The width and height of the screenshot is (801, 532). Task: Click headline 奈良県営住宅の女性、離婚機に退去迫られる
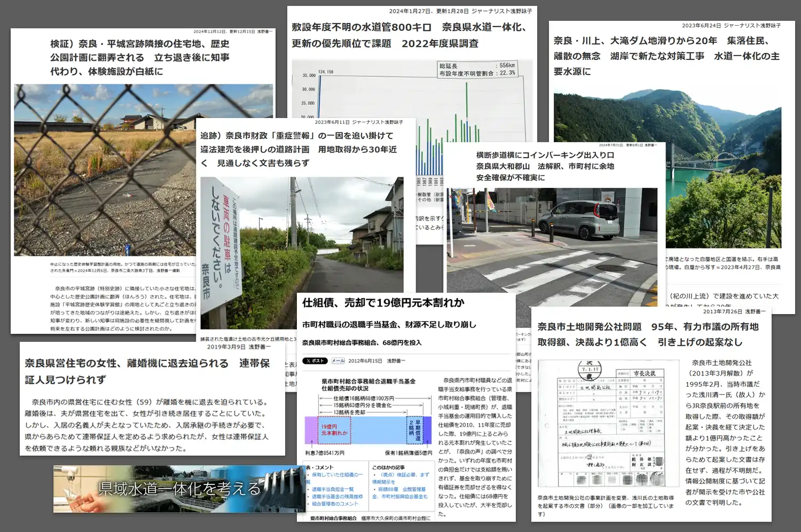(x=147, y=371)
